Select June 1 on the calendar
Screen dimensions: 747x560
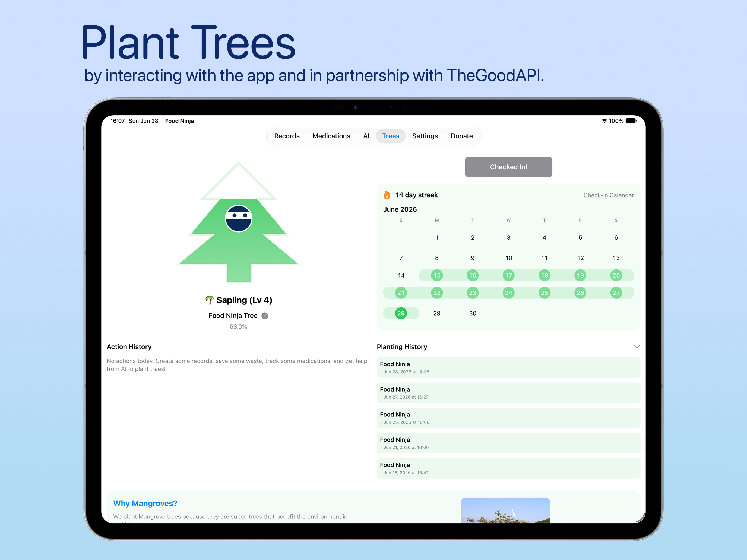coord(437,238)
